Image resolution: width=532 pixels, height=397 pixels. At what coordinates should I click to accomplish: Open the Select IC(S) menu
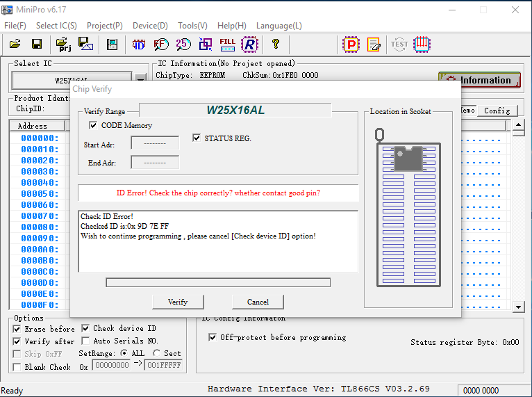56,26
